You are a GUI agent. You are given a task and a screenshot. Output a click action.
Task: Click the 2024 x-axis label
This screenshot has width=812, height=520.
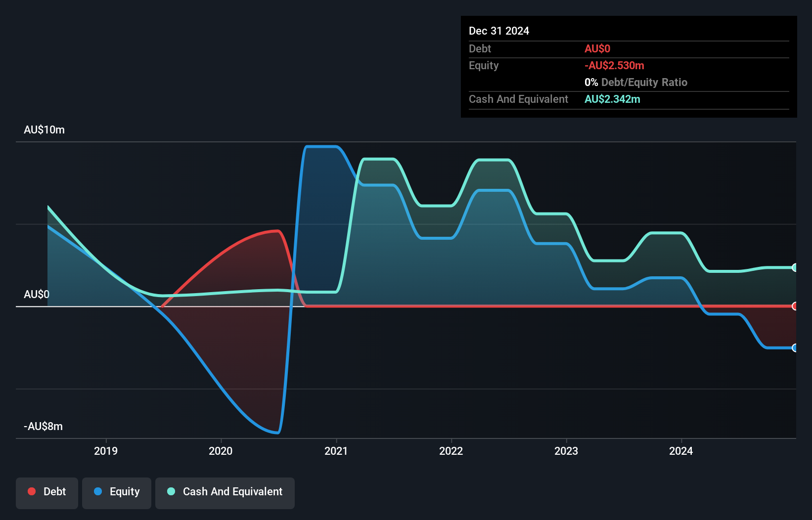(681, 451)
